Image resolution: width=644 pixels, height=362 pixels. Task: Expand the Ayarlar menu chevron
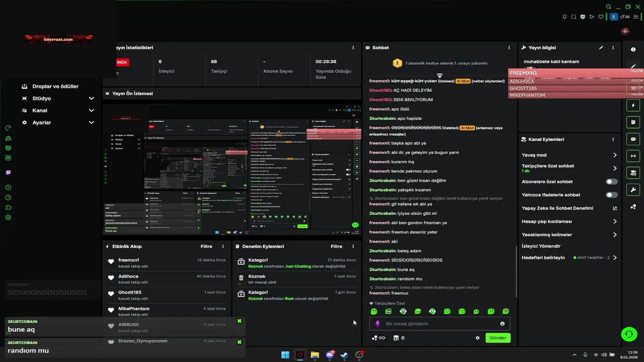coord(92,123)
